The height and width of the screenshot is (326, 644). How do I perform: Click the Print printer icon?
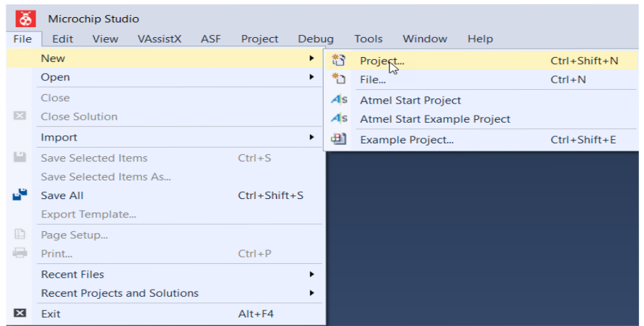pyautogui.click(x=20, y=253)
